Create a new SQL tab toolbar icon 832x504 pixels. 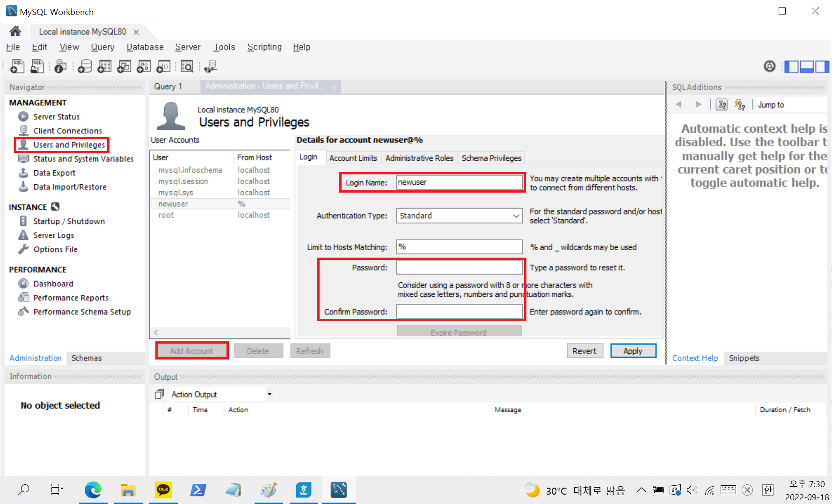coord(17,66)
